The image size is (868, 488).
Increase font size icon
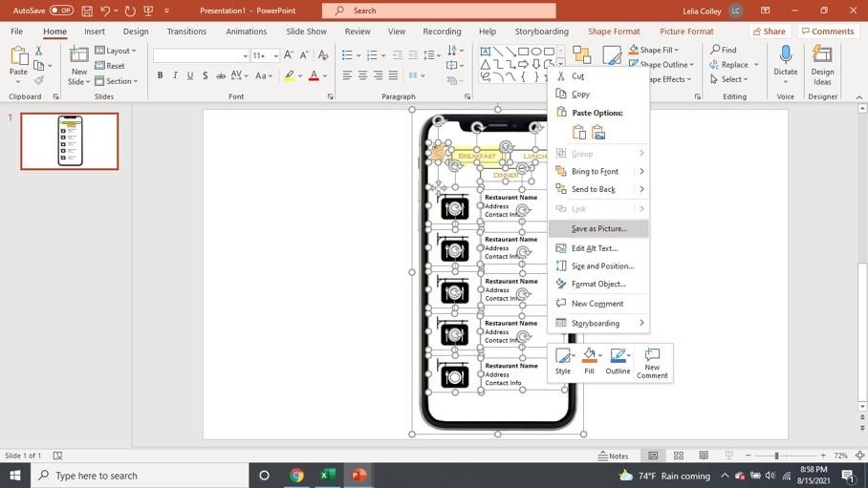tap(289, 54)
